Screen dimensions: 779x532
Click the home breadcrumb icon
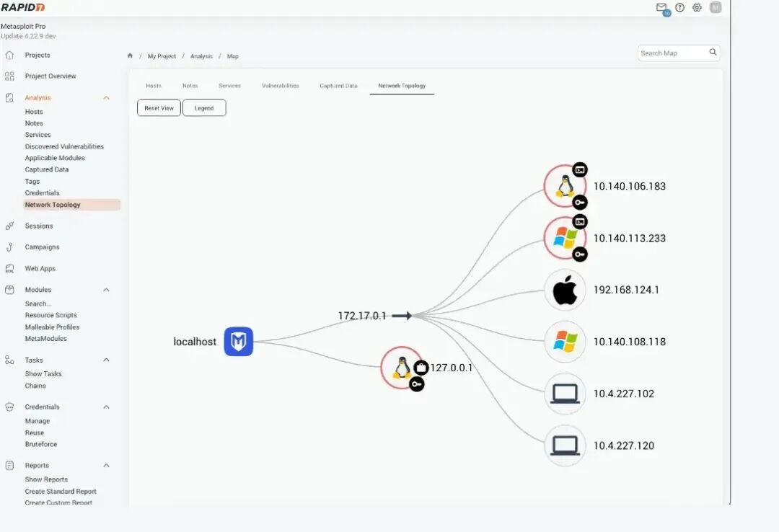point(130,56)
